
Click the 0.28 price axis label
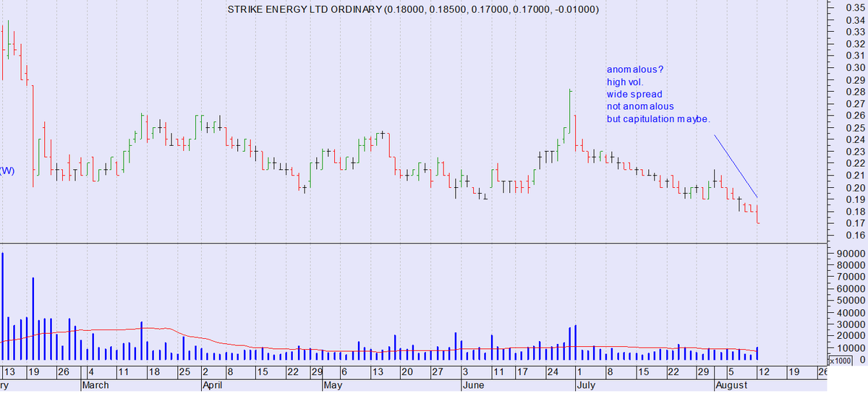(x=854, y=92)
